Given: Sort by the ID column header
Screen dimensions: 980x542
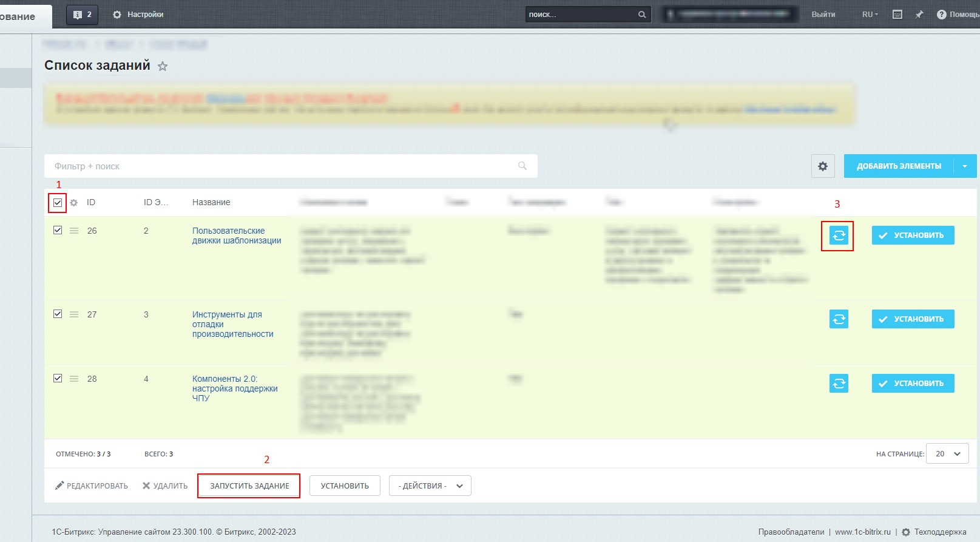Looking at the screenshot, I should [x=91, y=202].
